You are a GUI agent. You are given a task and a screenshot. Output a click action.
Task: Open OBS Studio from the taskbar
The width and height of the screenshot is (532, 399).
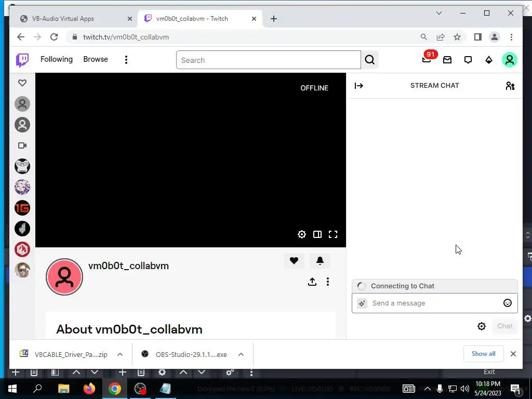140,389
